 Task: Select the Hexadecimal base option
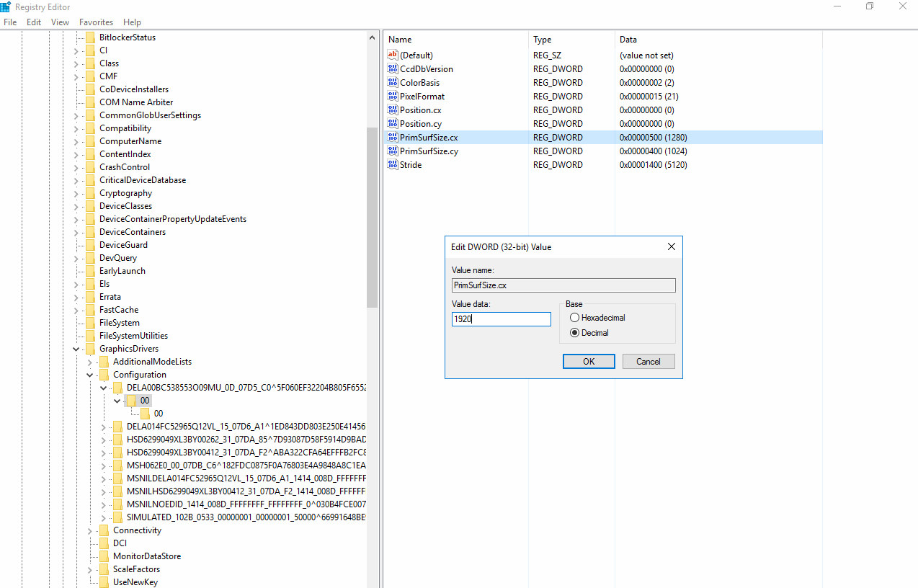pos(597,318)
